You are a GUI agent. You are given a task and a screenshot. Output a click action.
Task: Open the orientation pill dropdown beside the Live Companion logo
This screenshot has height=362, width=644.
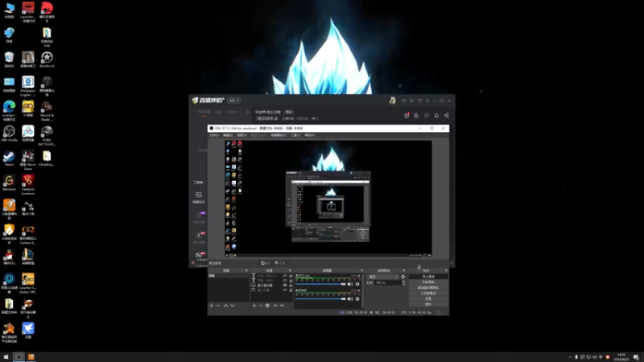point(233,101)
